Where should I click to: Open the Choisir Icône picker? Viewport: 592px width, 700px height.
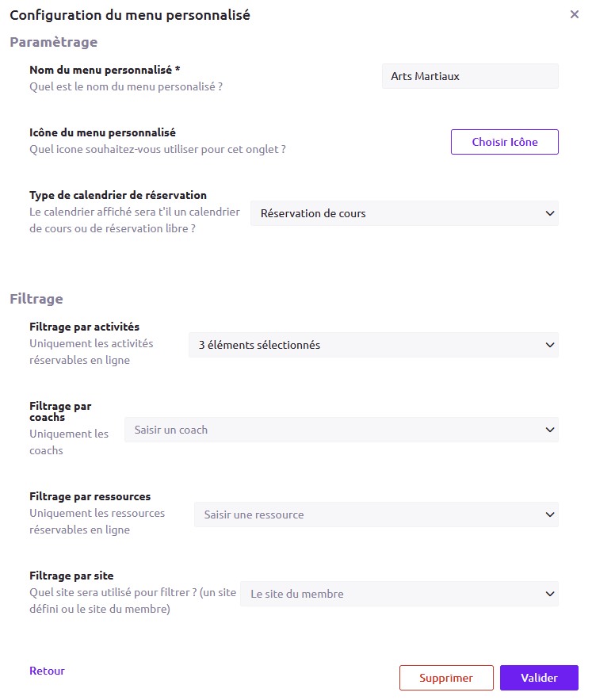click(505, 142)
